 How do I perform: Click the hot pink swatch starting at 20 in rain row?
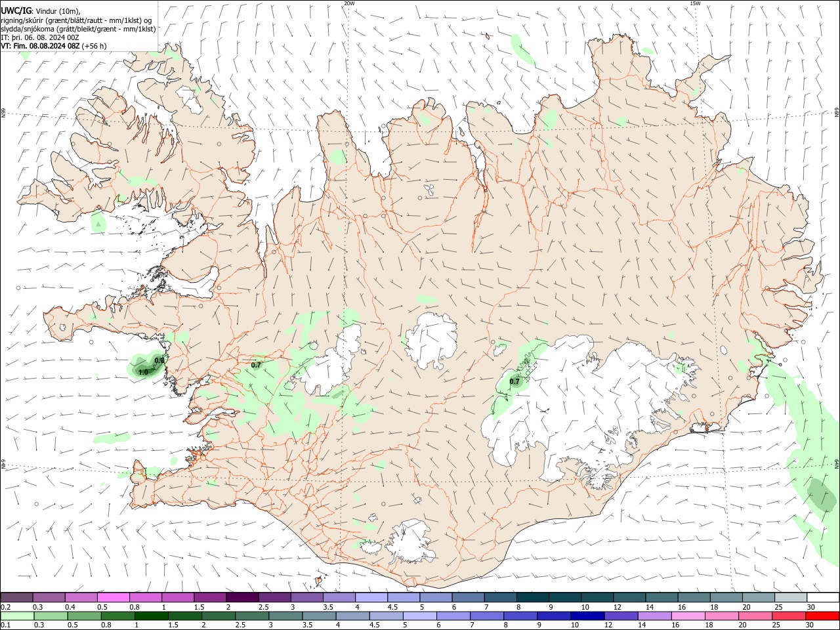coord(756,616)
